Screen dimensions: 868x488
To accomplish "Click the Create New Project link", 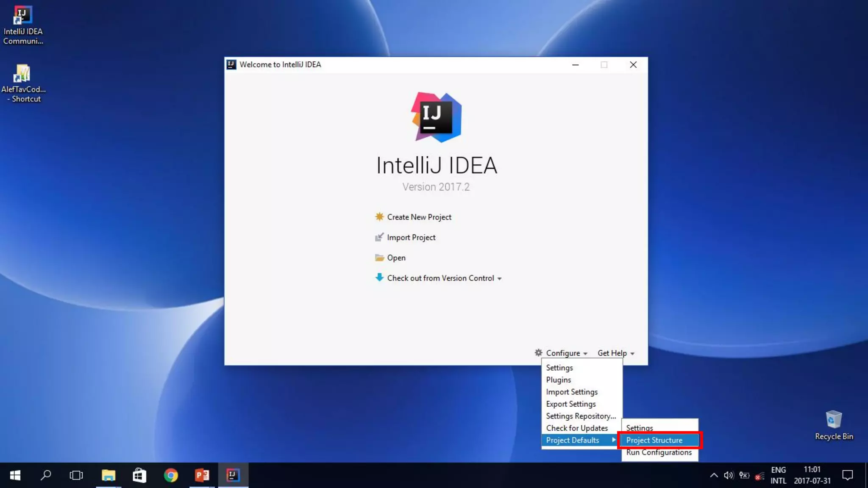I will [419, 217].
